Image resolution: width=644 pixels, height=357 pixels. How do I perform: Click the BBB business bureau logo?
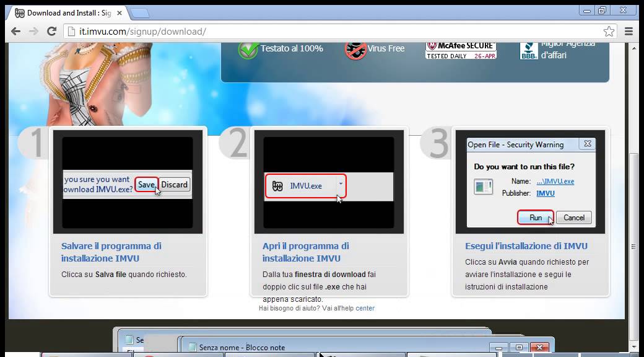point(529,51)
